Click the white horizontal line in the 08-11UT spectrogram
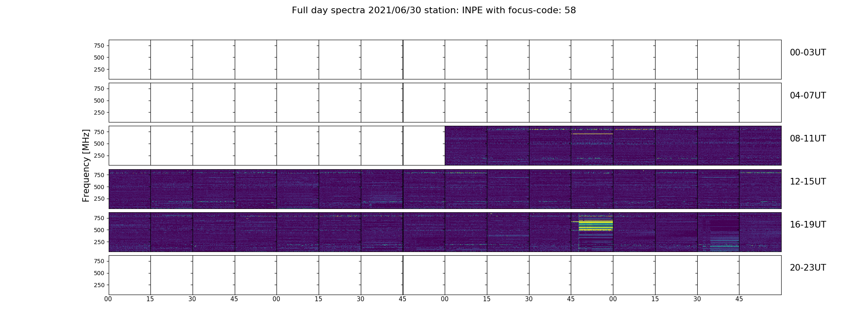Viewport: 868px width, 331px height. pos(592,134)
